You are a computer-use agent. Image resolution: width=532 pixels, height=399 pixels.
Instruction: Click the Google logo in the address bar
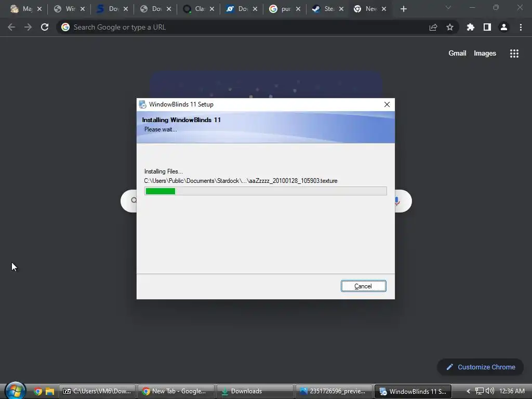click(65, 27)
